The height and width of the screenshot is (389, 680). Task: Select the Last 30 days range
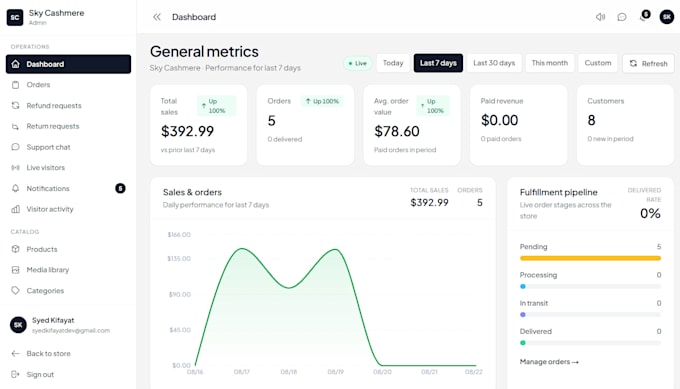[494, 63]
